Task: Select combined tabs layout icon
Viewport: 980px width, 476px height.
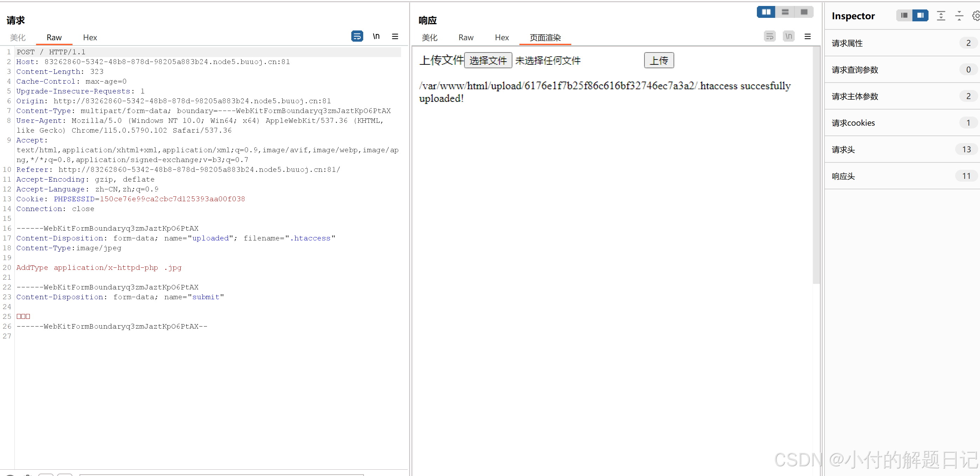Action: coord(804,12)
